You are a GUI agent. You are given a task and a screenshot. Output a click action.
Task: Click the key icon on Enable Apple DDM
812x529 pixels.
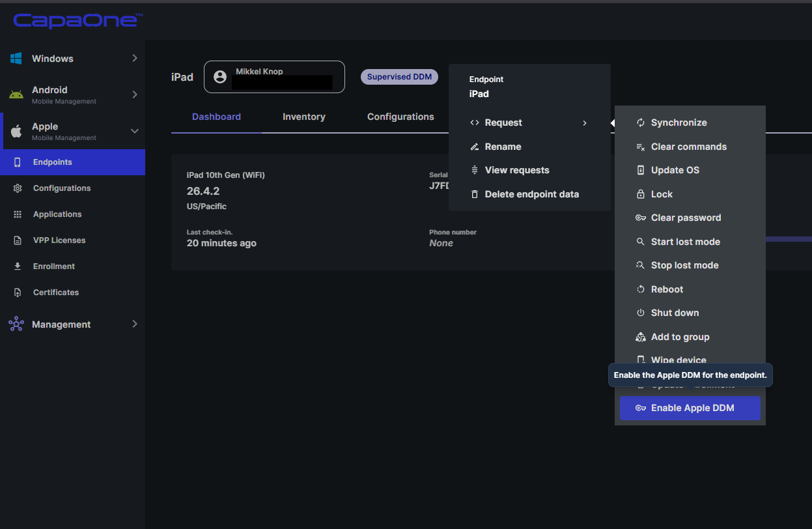pos(641,408)
